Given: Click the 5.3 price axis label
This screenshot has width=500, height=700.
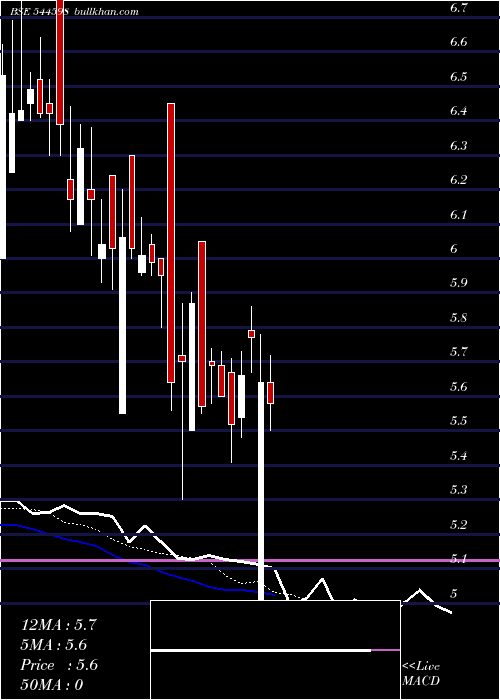Looking at the screenshot, I should pos(458,490).
